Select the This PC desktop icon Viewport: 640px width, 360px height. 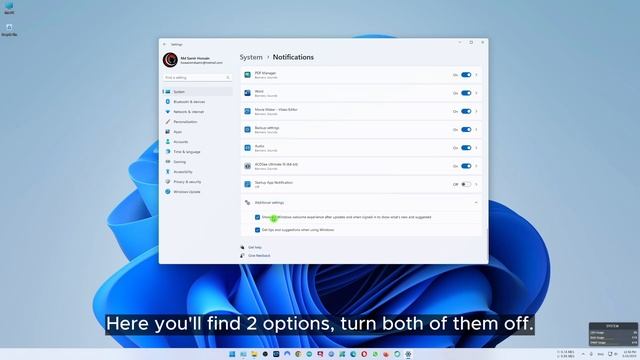tap(9, 8)
